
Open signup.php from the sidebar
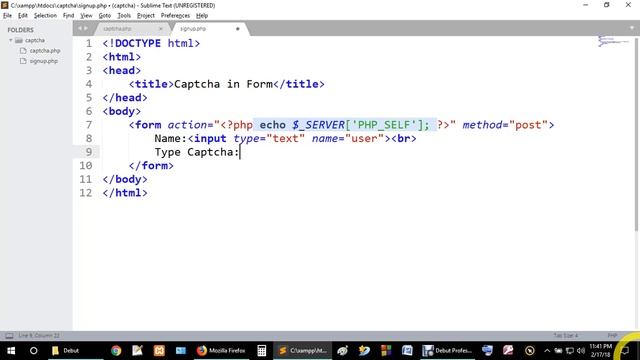pyautogui.click(x=44, y=61)
